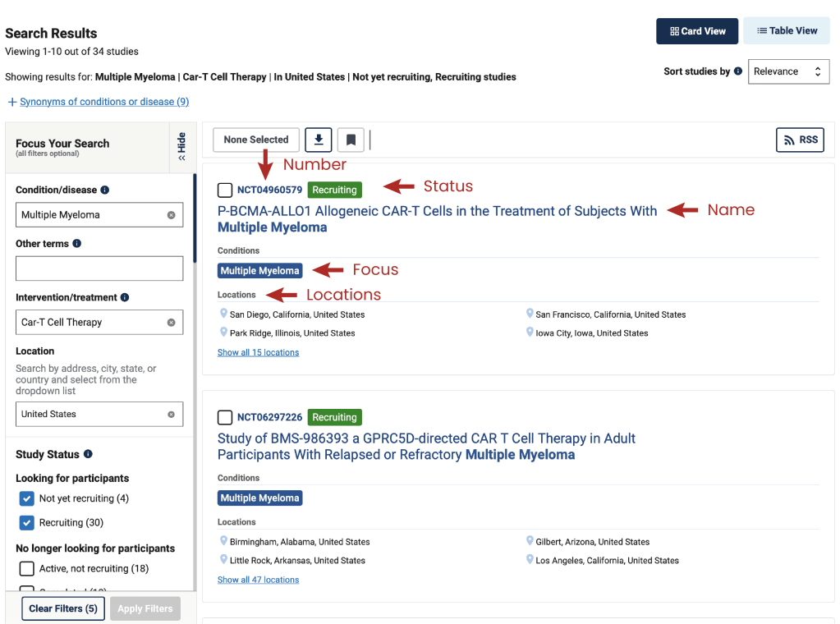Open the Sort by Relevance dropdown
Viewport: 840px width, 624px height.
(x=787, y=71)
